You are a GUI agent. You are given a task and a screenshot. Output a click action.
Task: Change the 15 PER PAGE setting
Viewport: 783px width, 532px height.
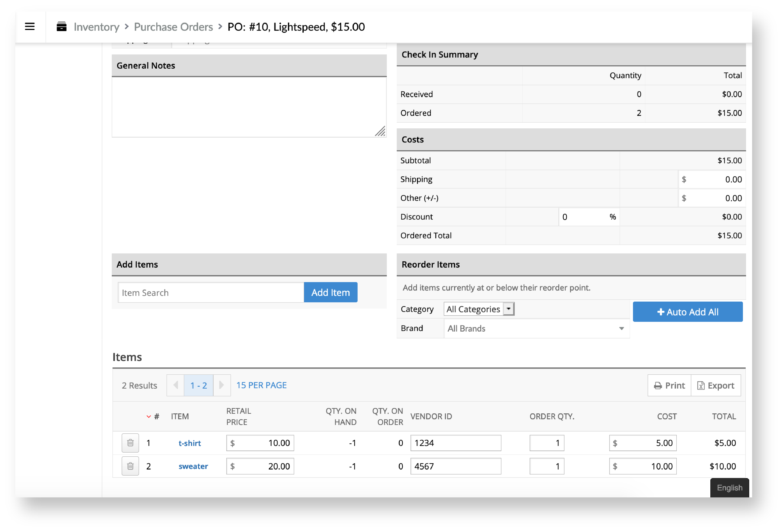tap(261, 385)
